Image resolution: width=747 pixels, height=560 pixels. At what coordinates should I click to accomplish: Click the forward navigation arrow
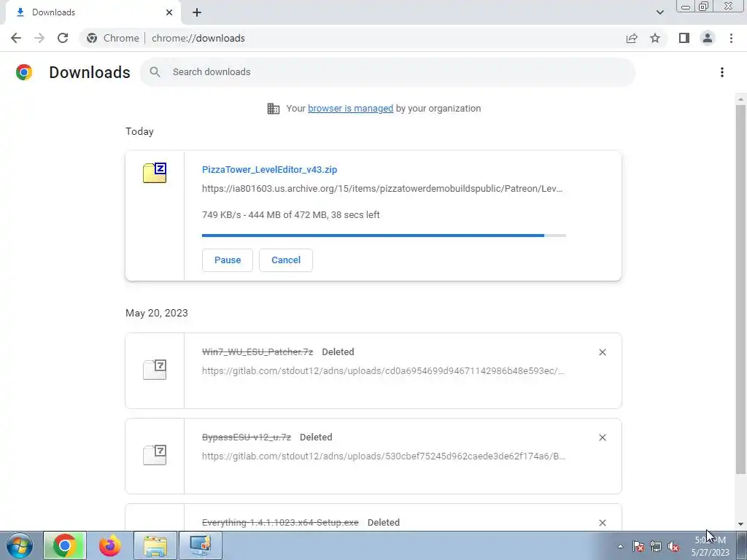click(39, 38)
